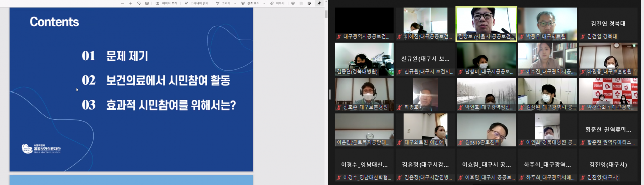
Task: Click the 02 보건의료에서 시민참여 활동 heading
Action: coord(158,80)
